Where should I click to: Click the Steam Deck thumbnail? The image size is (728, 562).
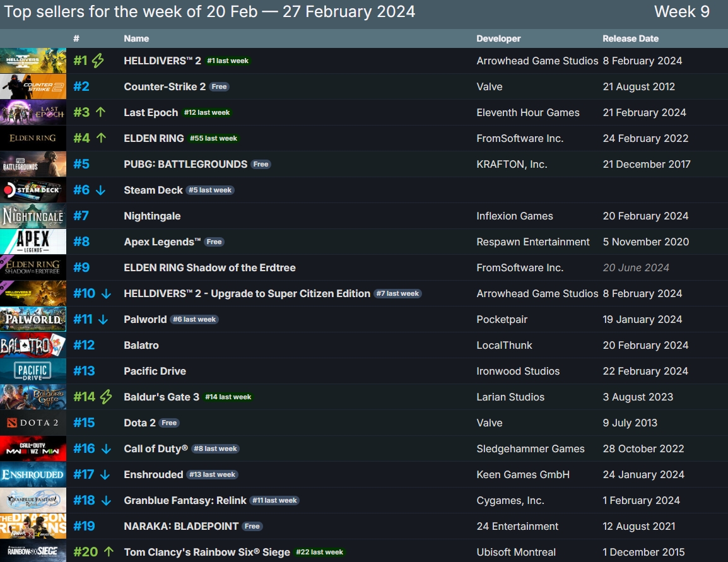point(33,190)
